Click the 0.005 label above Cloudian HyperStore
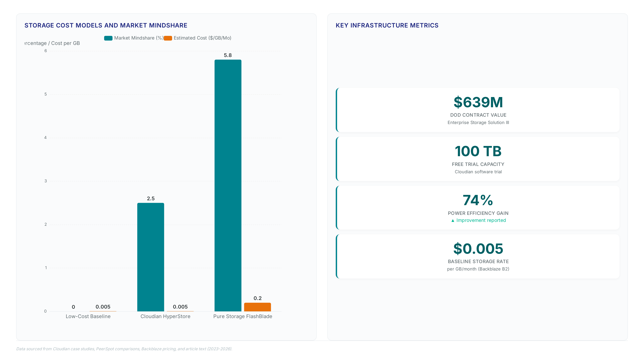The width and height of the screenshot is (644, 362). tap(180, 307)
